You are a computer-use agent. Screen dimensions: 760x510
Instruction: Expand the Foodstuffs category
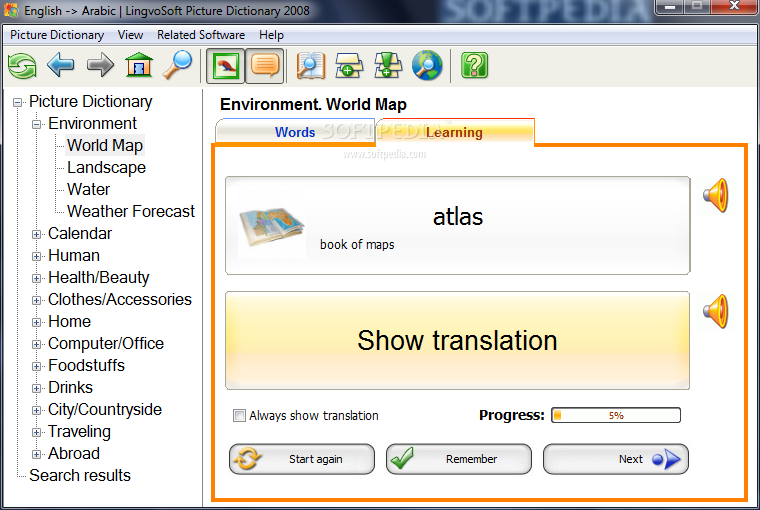pos(36,366)
